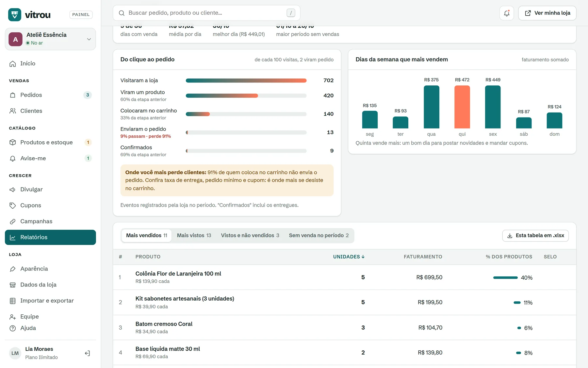Open the notifications bell
The height and width of the screenshot is (368, 588).
[x=507, y=13]
